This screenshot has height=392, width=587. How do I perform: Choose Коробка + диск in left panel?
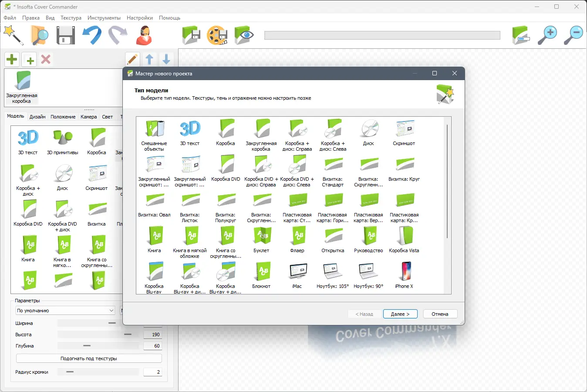[28, 180]
